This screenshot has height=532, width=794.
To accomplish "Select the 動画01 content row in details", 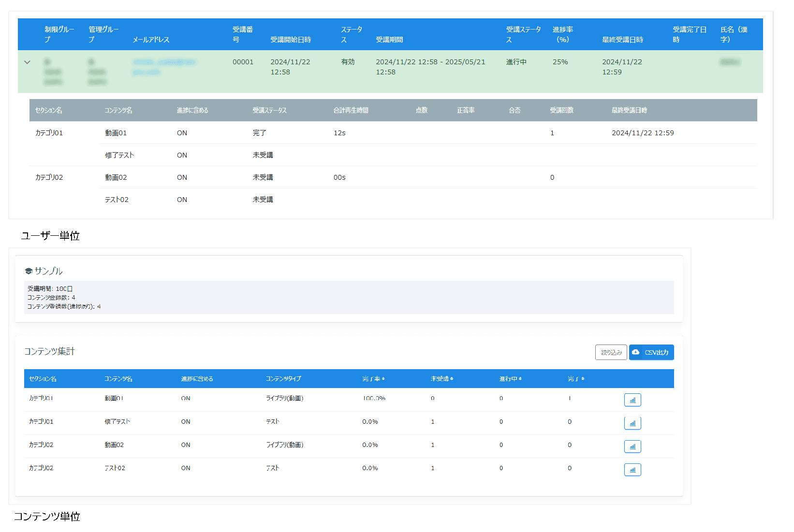I will (x=116, y=133).
